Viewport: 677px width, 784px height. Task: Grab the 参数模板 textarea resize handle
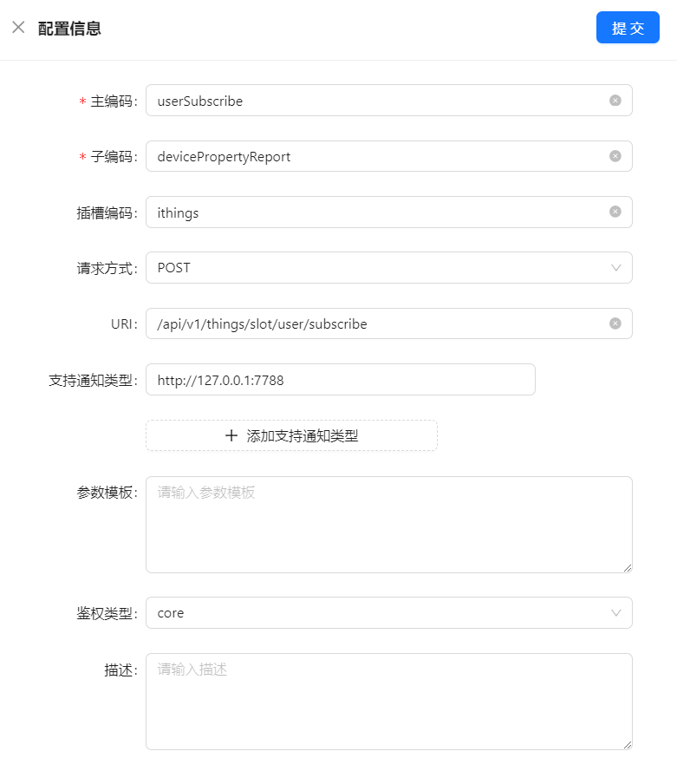coord(628,568)
